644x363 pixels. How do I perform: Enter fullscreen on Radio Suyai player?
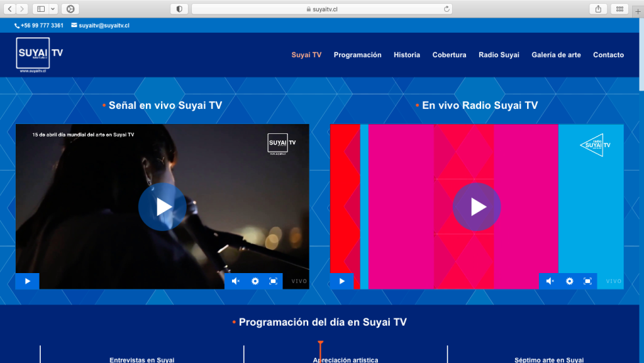(x=587, y=281)
